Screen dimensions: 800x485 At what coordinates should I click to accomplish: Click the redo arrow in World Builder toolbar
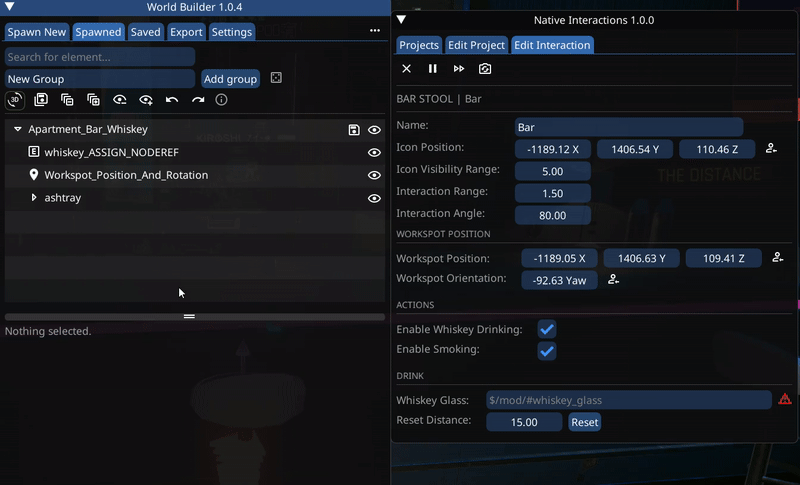click(x=198, y=100)
